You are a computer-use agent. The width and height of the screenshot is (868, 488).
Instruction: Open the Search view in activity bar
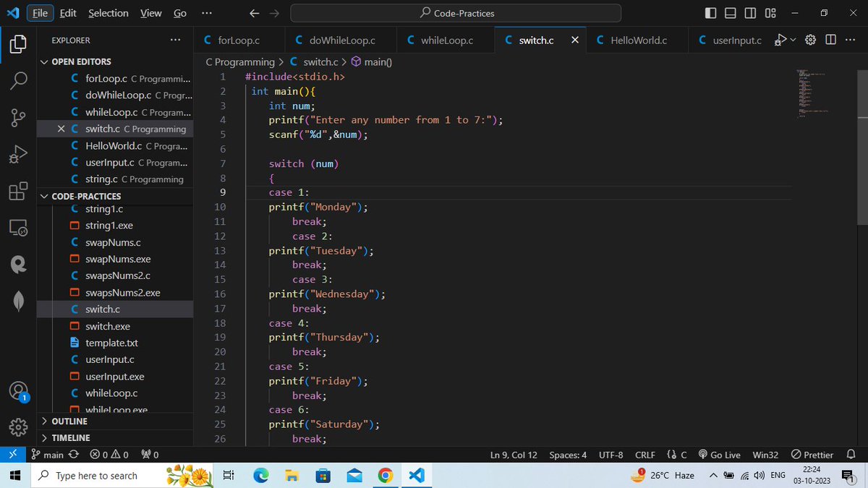tap(19, 80)
